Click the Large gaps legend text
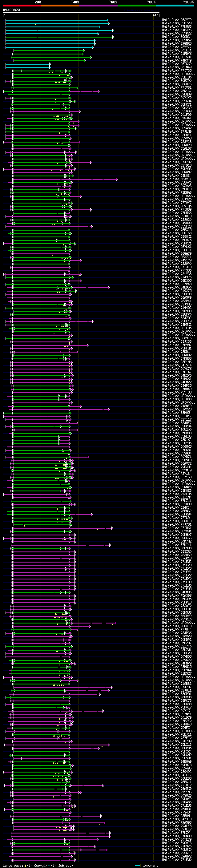197x868 pixels. [13, 866]
